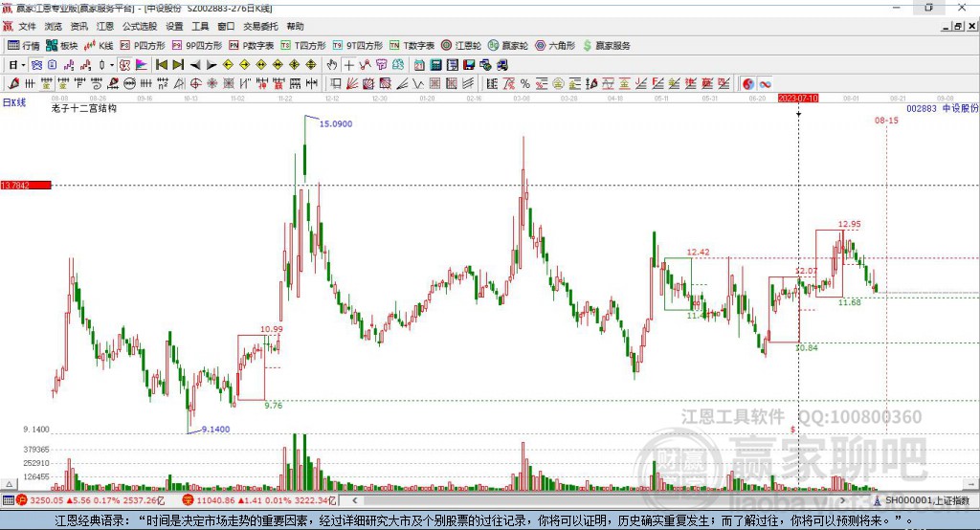Image resolution: width=980 pixels, height=530 pixels.
Task: Click the yin-yang taiji icon
Action: point(748,84)
